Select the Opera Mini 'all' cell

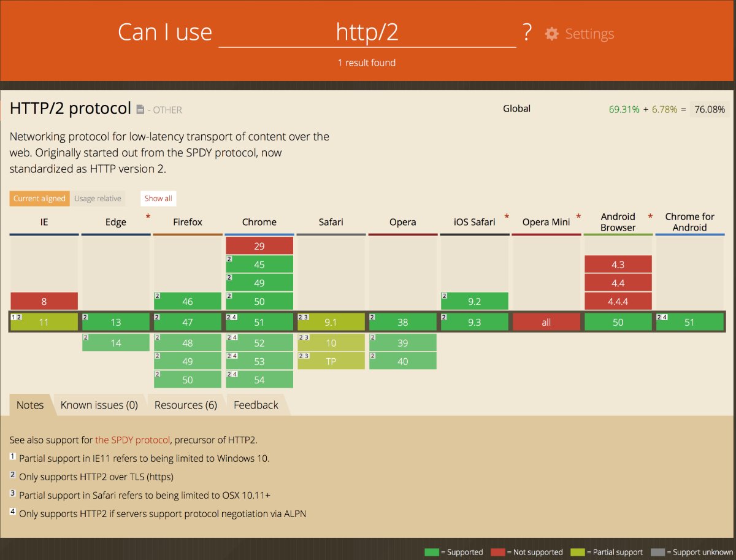pos(546,321)
